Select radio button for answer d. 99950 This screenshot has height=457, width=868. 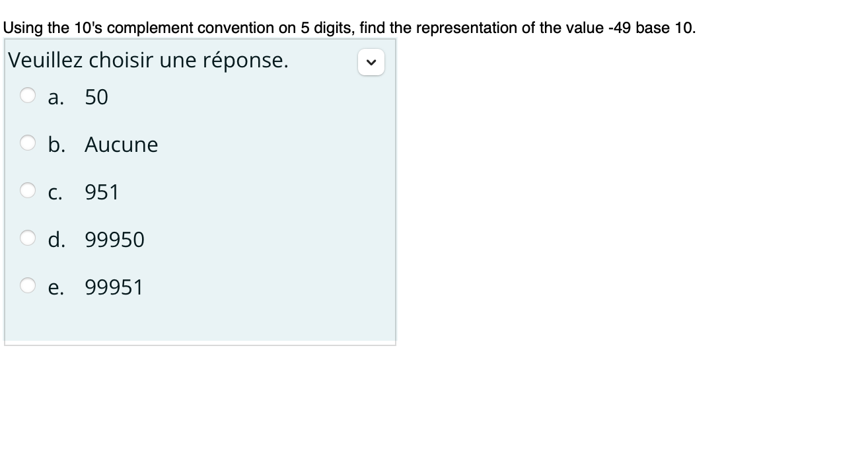28,238
